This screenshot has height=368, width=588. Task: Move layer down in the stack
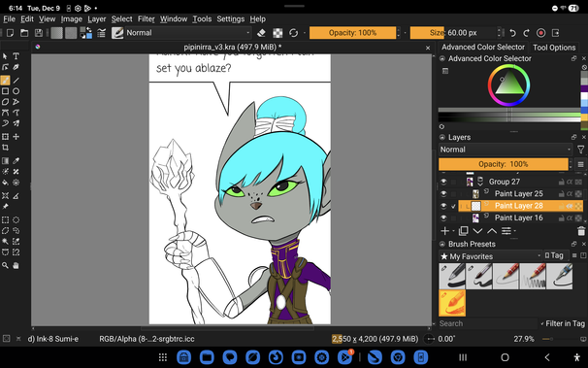(x=477, y=231)
